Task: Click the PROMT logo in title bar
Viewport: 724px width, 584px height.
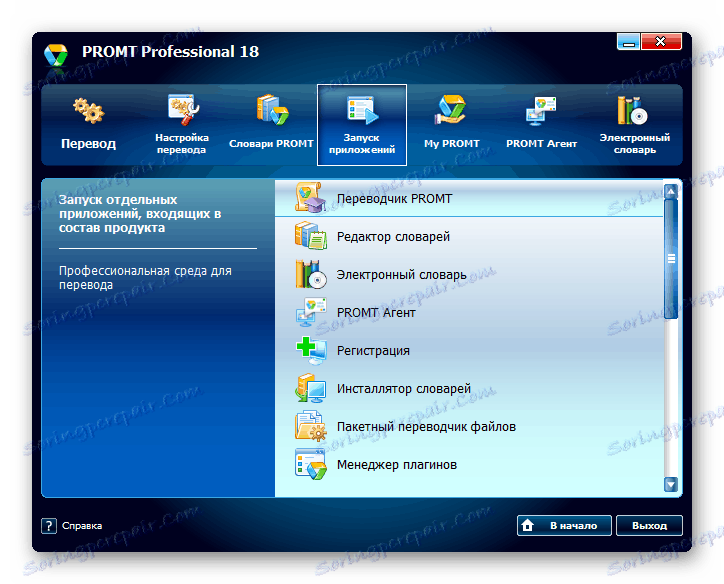Action: pyautogui.click(x=56, y=56)
